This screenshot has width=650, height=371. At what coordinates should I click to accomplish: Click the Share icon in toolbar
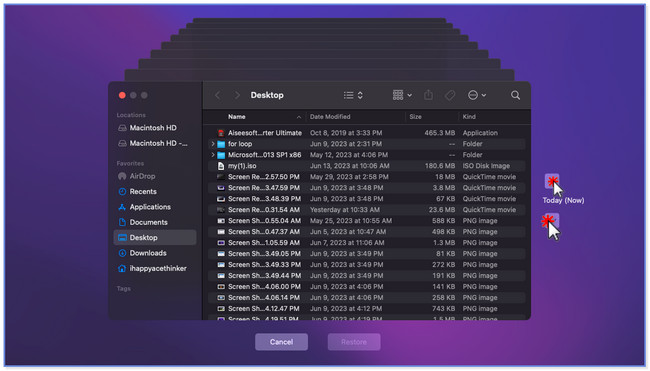click(428, 95)
